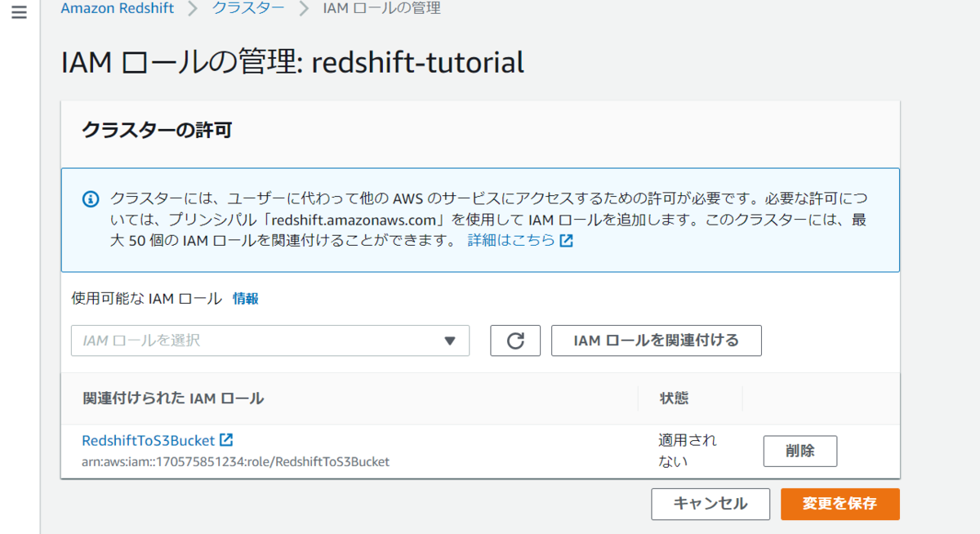Click the page title IAM ロールの管理: redshift-tutorial
This screenshot has width=980, height=534.
coord(292,63)
